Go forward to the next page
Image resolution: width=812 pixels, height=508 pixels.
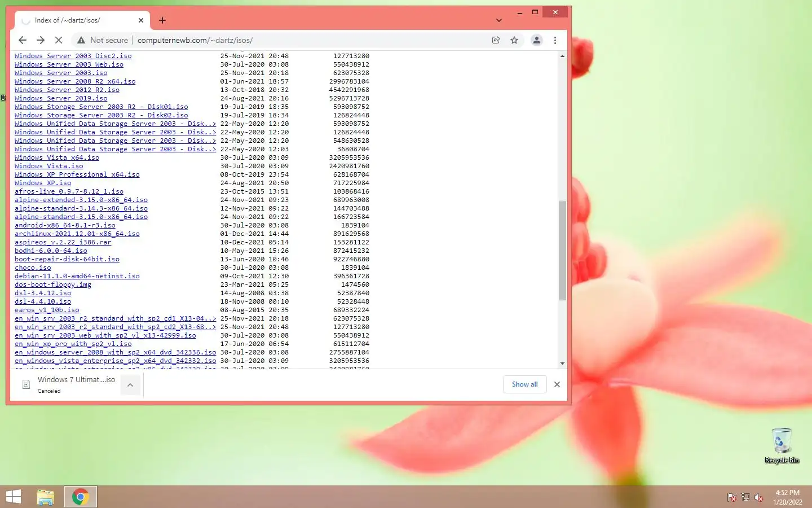click(x=41, y=40)
